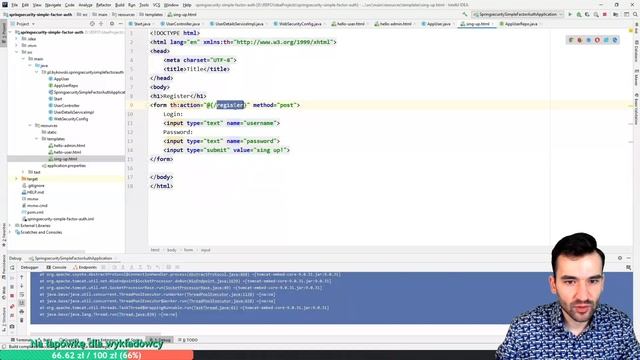The width and height of the screenshot is (640, 360).
Task: Open page in Firefox browser icon
Action: (580, 40)
